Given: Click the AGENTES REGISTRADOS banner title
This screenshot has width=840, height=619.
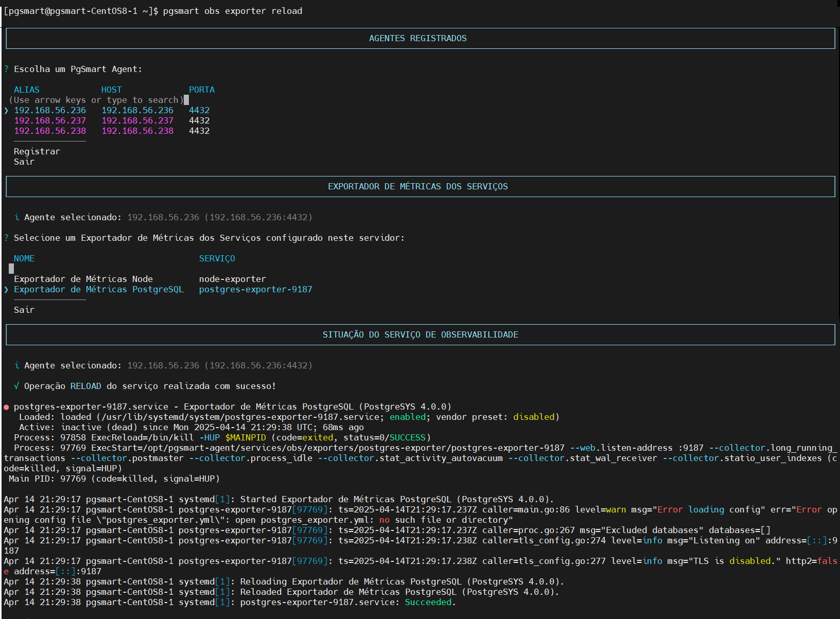Looking at the screenshot, I should 418,38.
